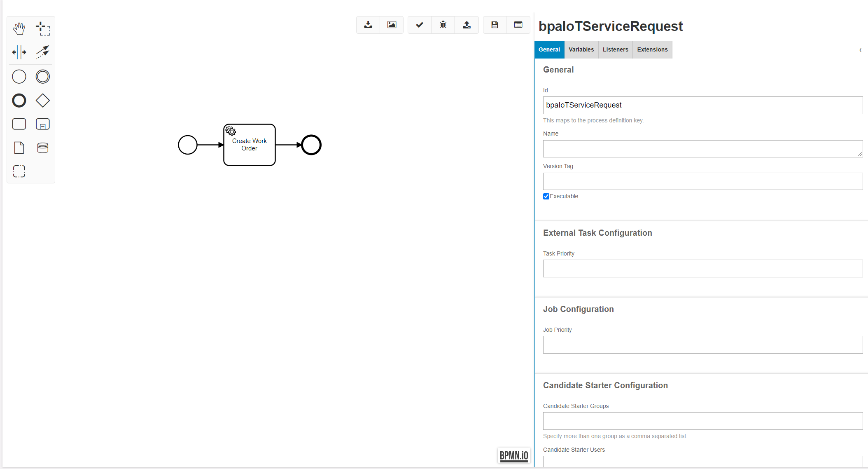The height and width of the screenshot is (469, 868).
Task: Uncheck the Executable checkbox
Action: coord(546,197)
